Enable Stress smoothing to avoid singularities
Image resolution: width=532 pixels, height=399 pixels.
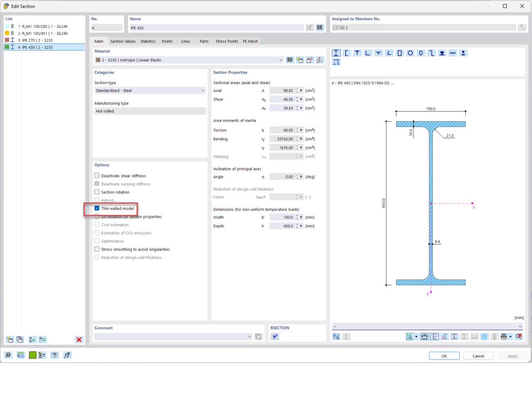(x=96, y=249)
